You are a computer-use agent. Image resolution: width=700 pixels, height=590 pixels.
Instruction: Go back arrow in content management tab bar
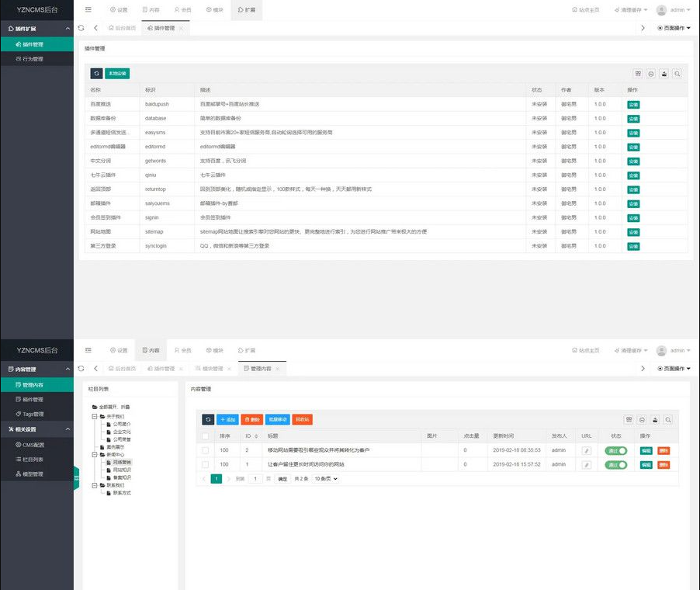tap(95, 369)
